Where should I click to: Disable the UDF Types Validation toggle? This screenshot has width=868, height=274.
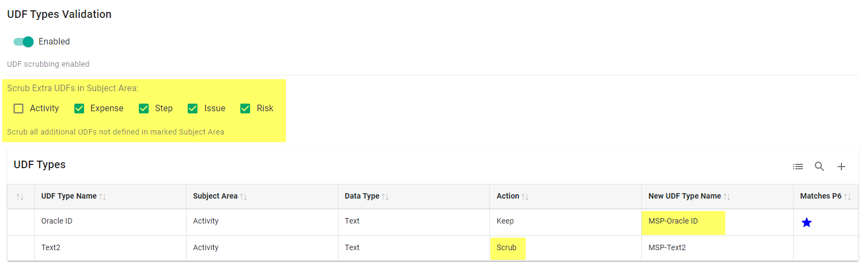[x=24, y=42]
